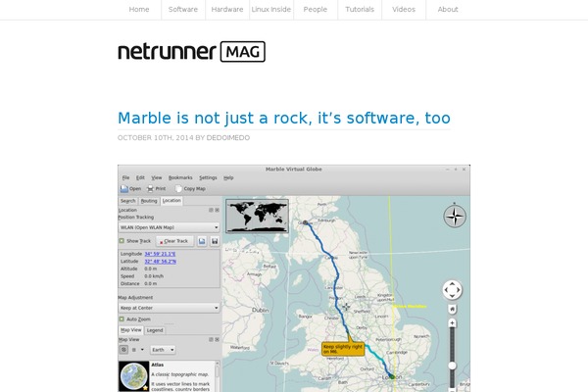
Task: Minimize the Marble Virtual Globe window
Action: point(448,170)
